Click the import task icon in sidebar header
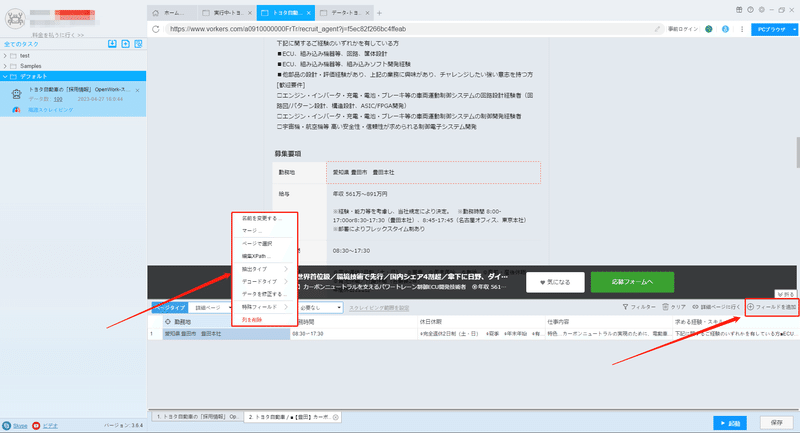This screenshot has height=433, width=800. click(x=112, y=44)
